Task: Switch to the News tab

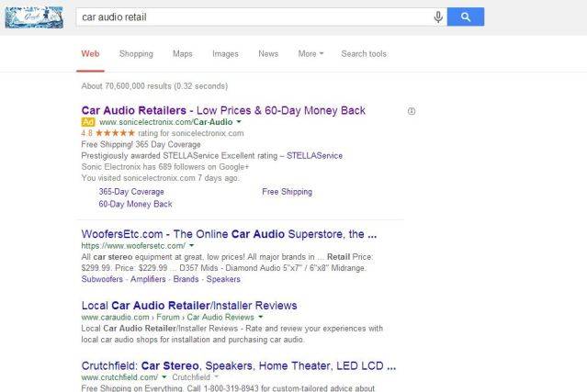Action: click(268, 54)
